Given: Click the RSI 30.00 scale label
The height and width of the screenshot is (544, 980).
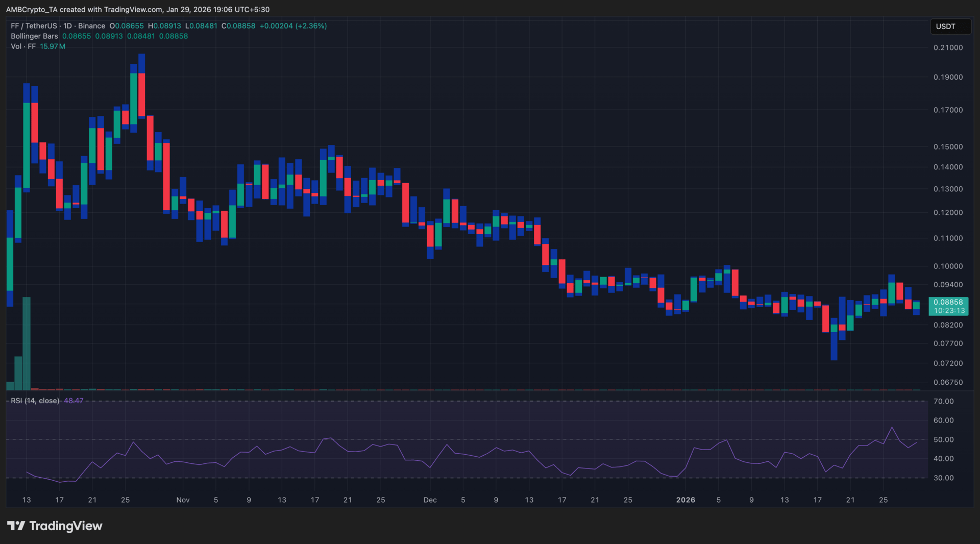Looking at the screenshot, I should coord(943,478).
